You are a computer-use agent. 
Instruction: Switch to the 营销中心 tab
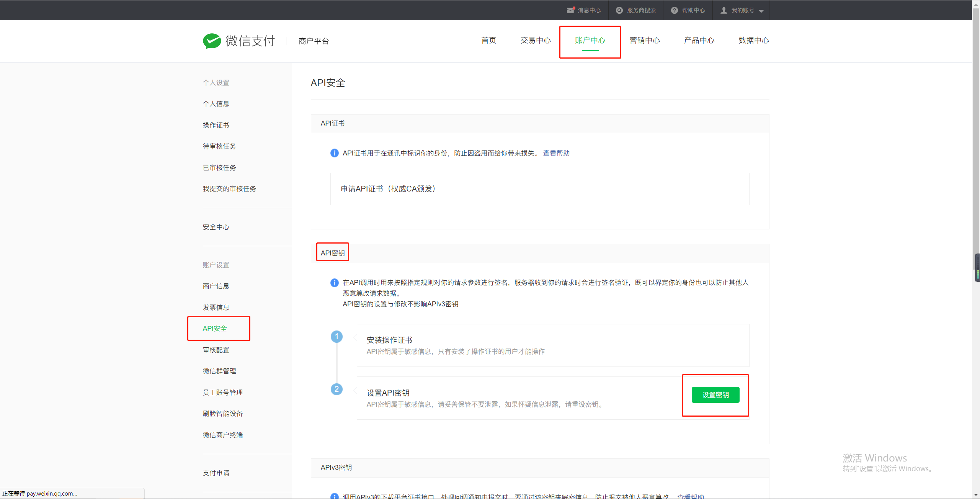(645, 40)
